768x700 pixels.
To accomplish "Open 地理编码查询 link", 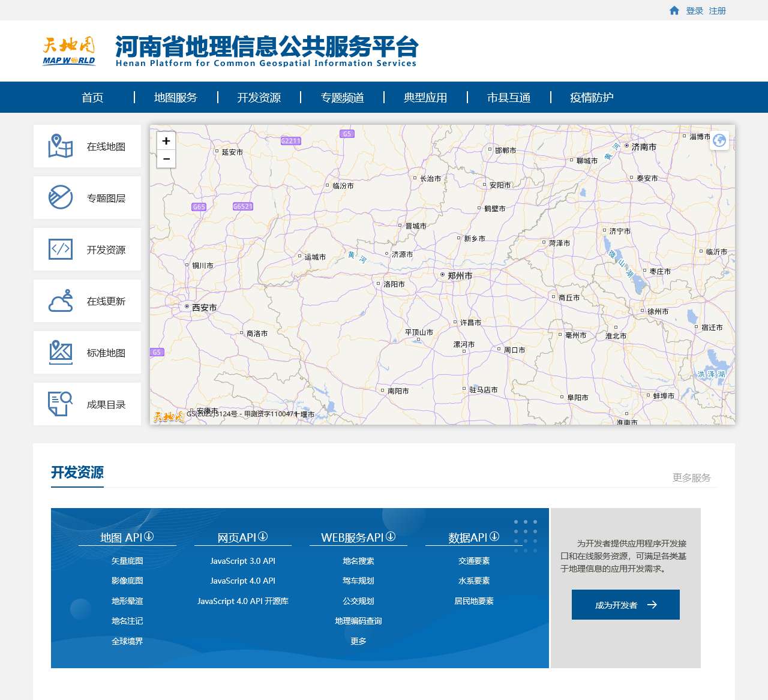I will 358,621.
